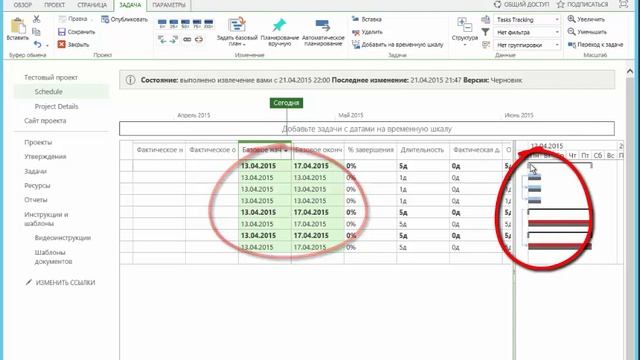
Task: Click the Сегодня timeline marker
Action: pos(286,103)
